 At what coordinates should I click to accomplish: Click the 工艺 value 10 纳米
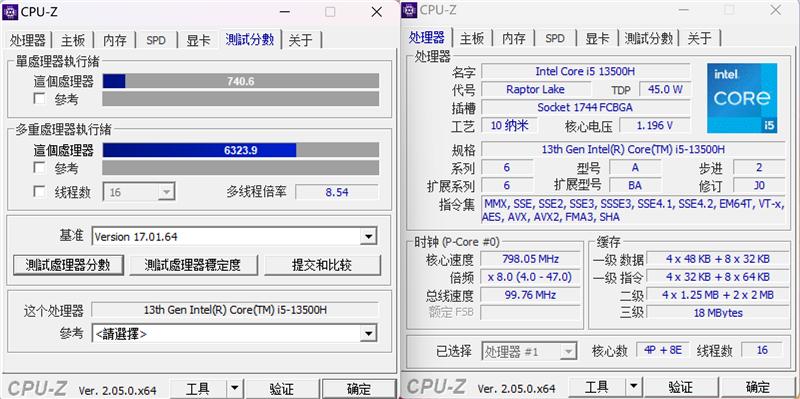click(x=509, y=125)
